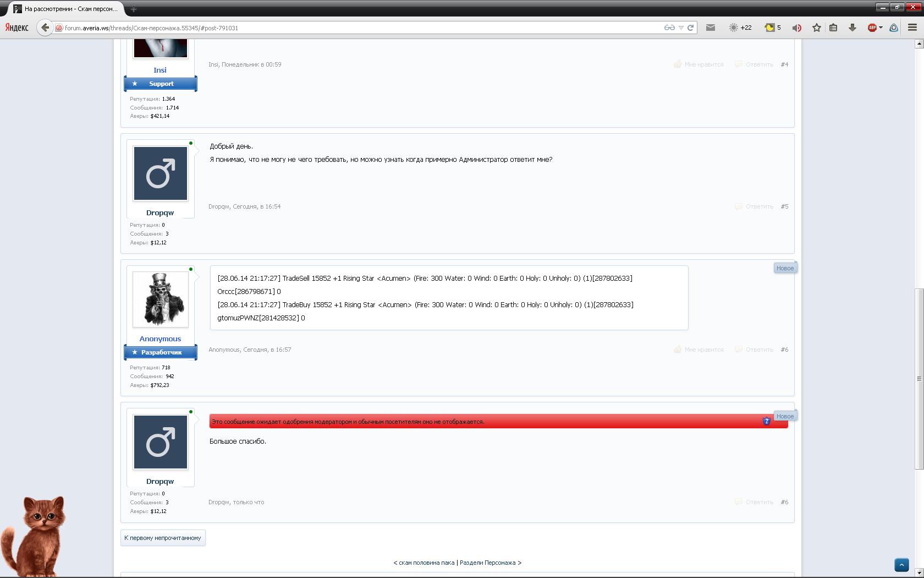924x578 pixels.
Task: Click the Adblock Plus icon
Action: pos(872,28)
